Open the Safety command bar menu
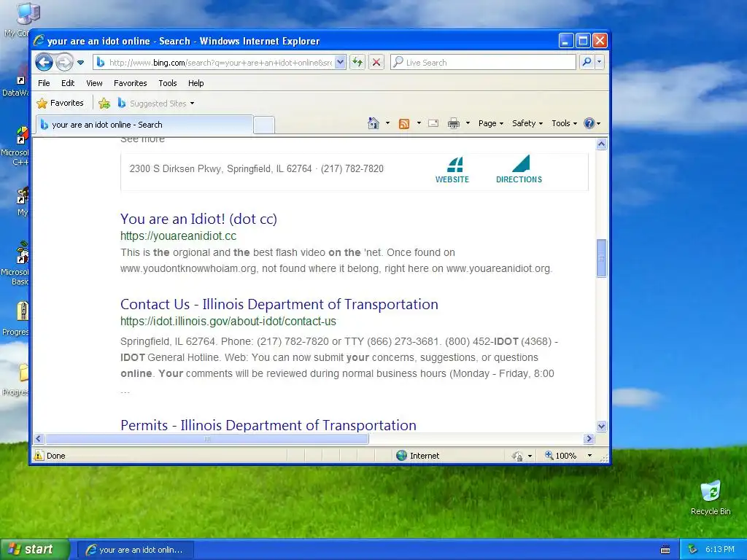Image resolution: width=747 pixels, height=560 pixels. point(527,123)
